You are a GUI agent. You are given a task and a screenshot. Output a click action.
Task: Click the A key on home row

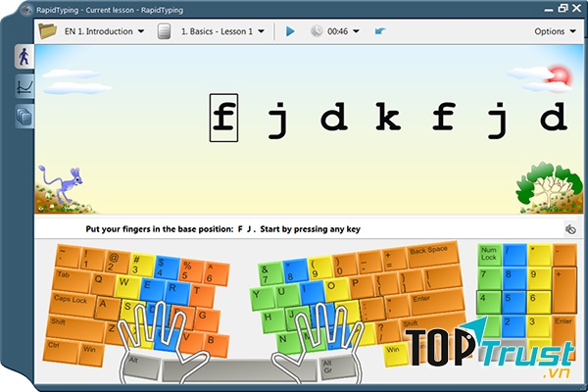[107, 308]
